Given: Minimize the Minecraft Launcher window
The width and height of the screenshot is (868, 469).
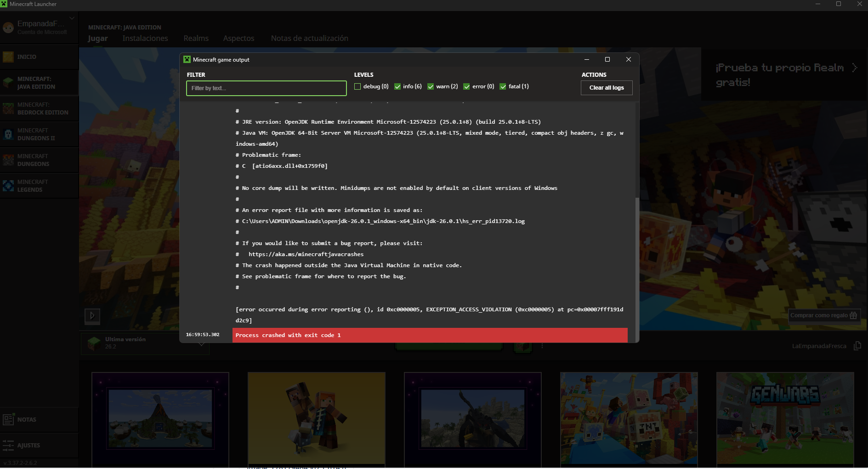Looking at the screenshot, I should [x=818, y=4].
